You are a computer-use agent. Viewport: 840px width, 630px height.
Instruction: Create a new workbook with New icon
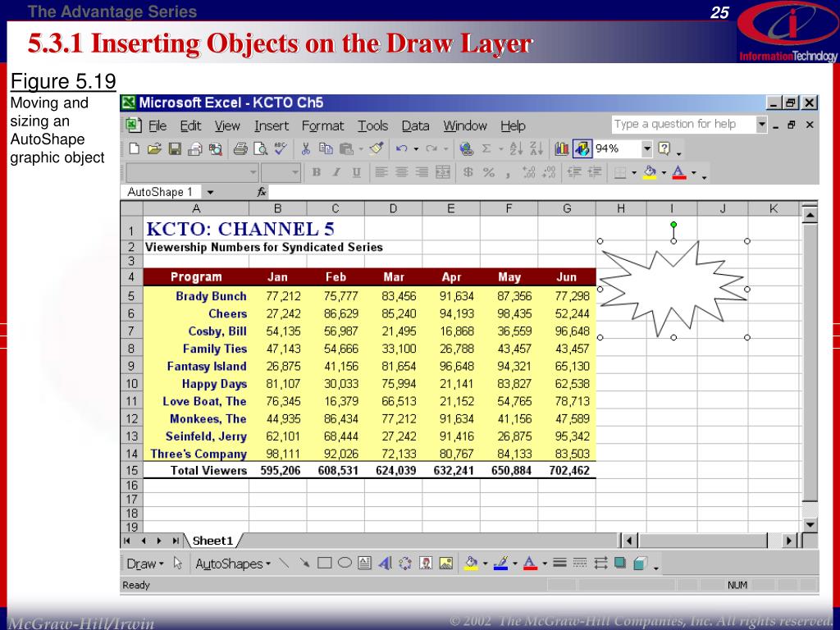coord(135,148)
